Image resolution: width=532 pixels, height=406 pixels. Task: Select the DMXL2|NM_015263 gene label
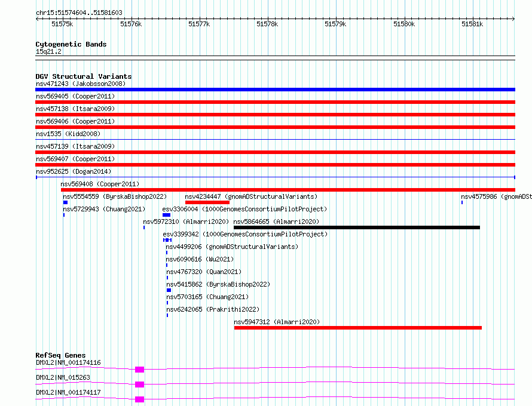click(63, 377)
